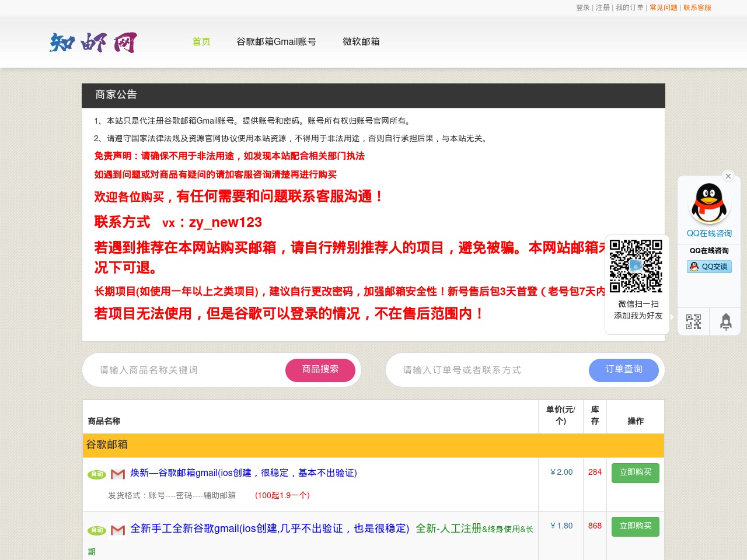Open 谷歌邮箱Gmail账号 navigation item
Image resolution: width=747 pixels, height=560 pixels.
pyautogui.click(x=276, y=41)
